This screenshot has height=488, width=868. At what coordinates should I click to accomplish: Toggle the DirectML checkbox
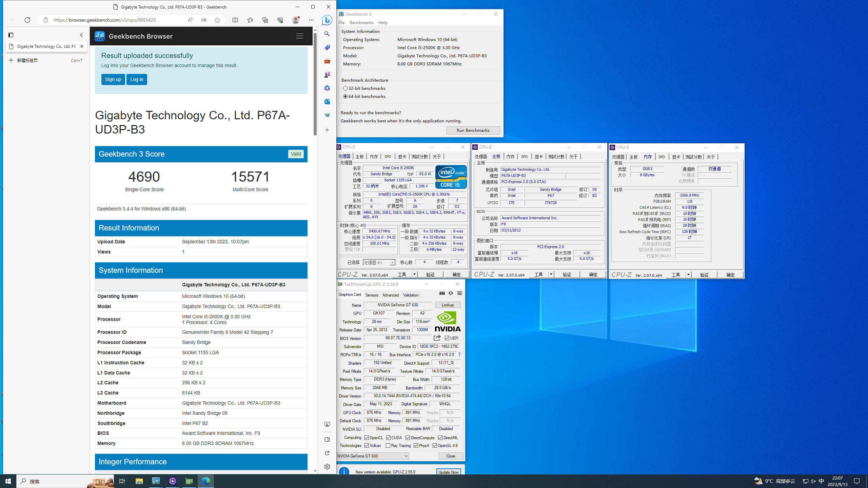[x=440, y=438]
